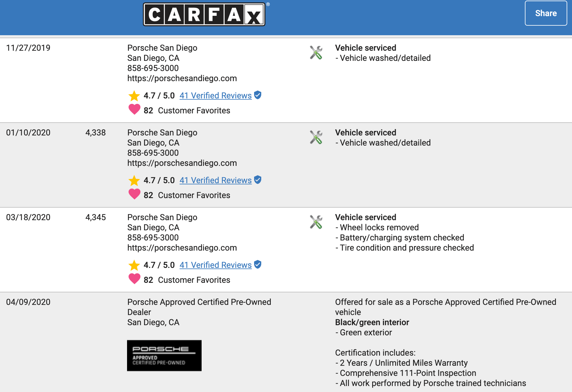This screenshot has height=392, width=572.
Task: Click the gold star rating icon in 03/18/2020 entry
Action: coord(134,265)
